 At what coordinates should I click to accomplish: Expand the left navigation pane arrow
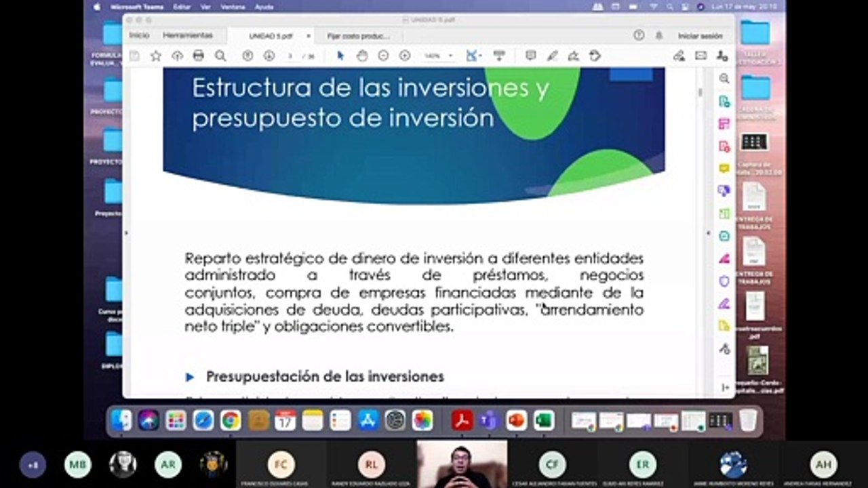pos(126,233)
